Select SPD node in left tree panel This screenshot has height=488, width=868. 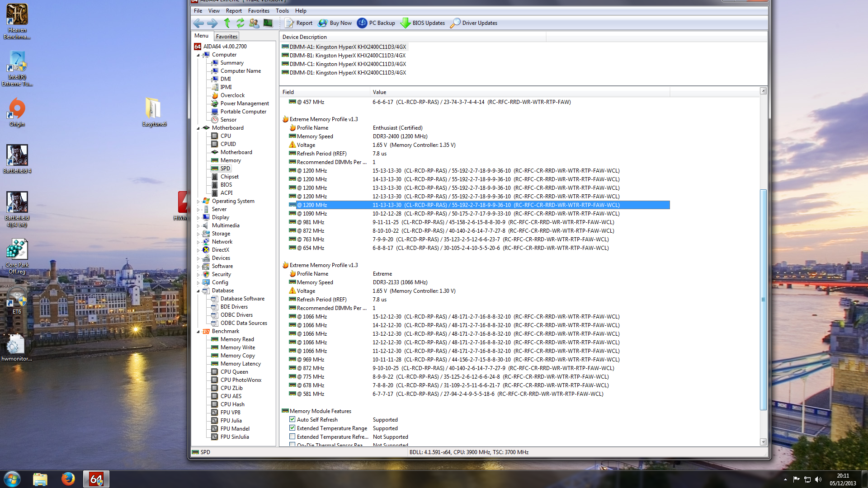click(x=225, y=168)
